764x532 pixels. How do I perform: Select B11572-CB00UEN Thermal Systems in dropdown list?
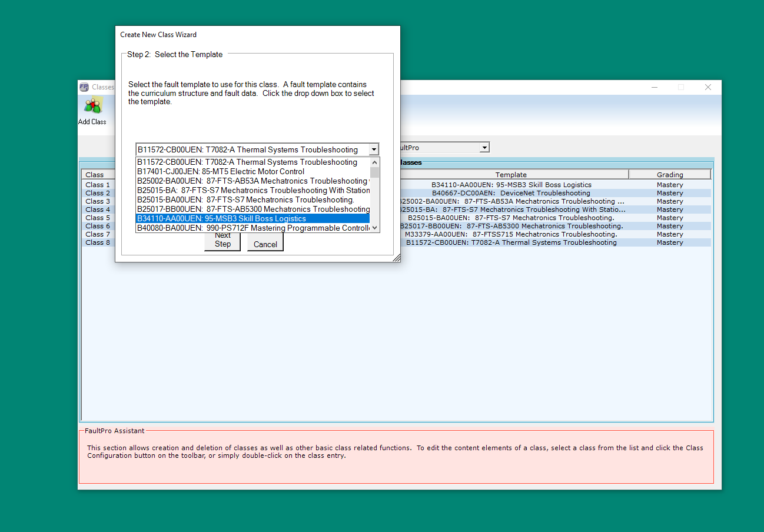click(253, 162)
